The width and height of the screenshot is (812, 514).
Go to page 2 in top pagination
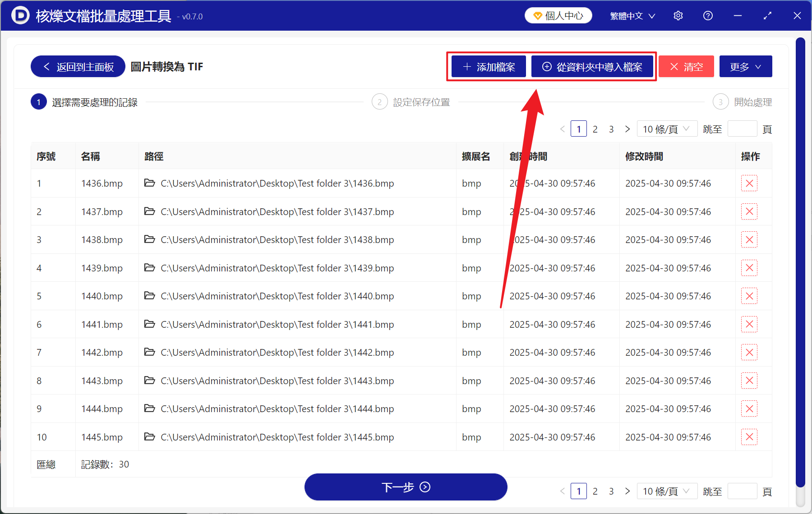pyautogui.click(x=595, y=129)
